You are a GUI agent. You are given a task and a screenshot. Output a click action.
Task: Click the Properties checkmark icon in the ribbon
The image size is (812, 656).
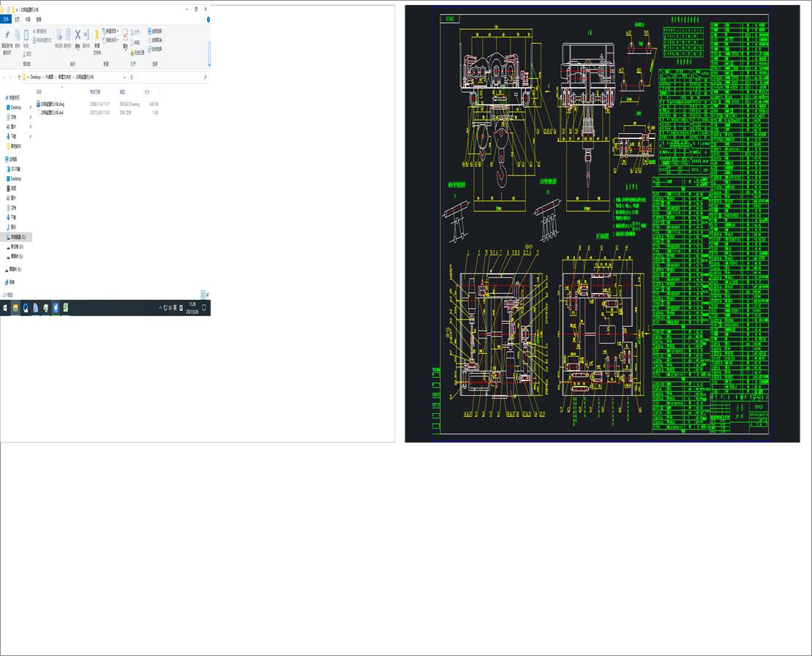(125, 34)
